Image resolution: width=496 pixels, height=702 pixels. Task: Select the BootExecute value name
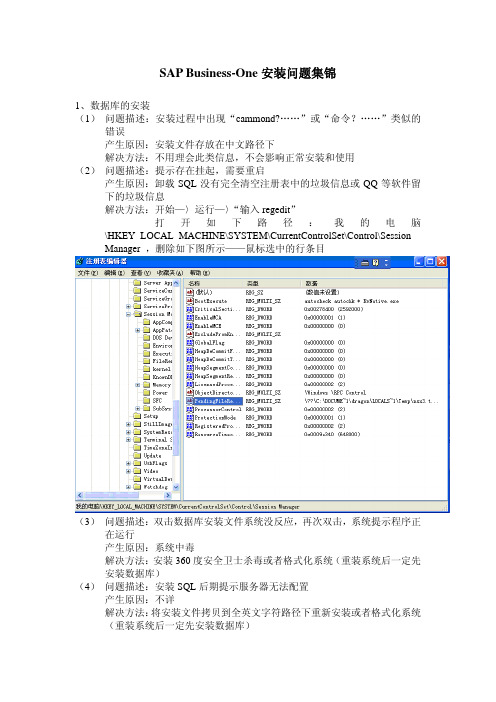tap(210, 301)
